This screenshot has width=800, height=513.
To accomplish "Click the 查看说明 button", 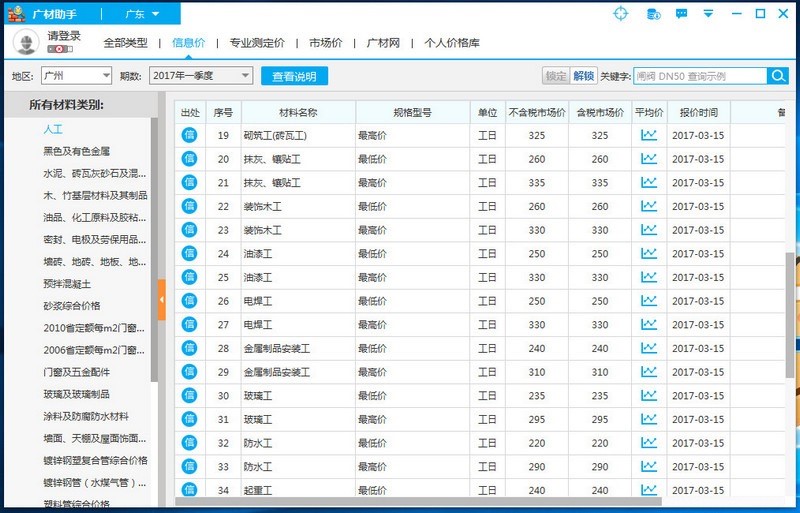I will click(294, 76).
